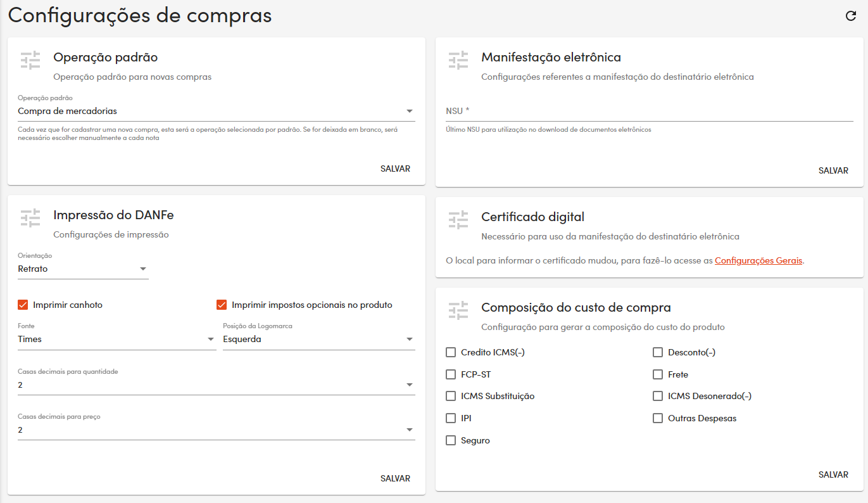Click the Certificado digital heading
This screenshot has width=868, height=503.
click(532, 217)
